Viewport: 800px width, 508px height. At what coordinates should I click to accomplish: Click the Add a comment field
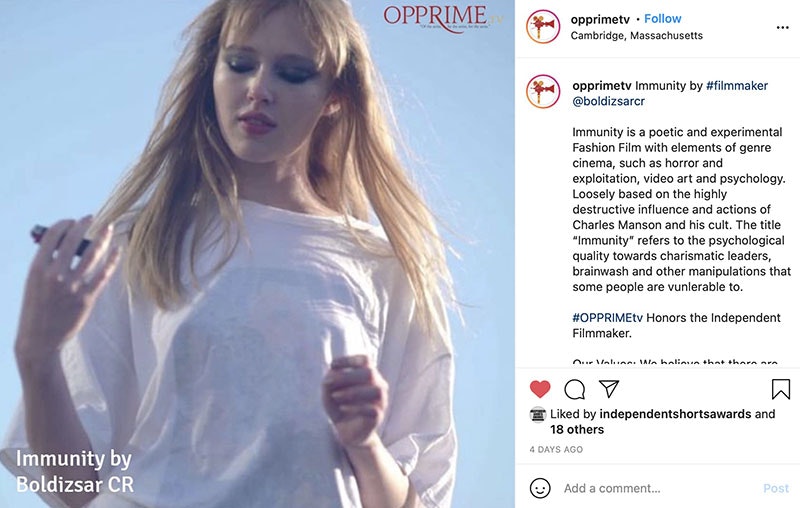[658, 488]
